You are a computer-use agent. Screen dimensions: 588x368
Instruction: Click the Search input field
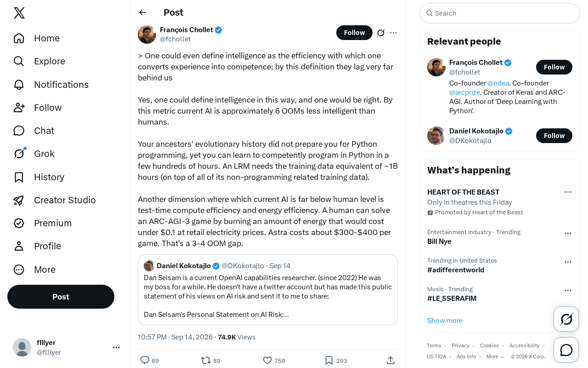[x=500, y=13]
